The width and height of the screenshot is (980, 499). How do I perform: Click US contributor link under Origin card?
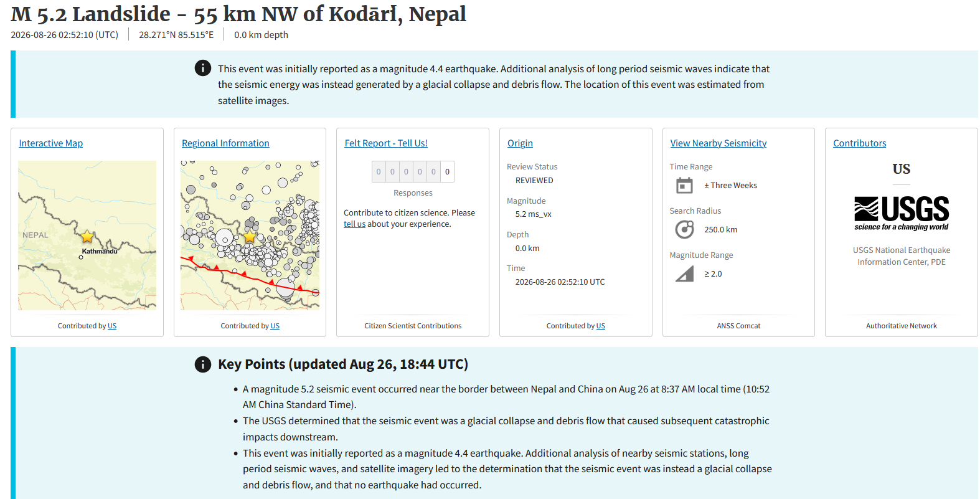tap(601, 326)
